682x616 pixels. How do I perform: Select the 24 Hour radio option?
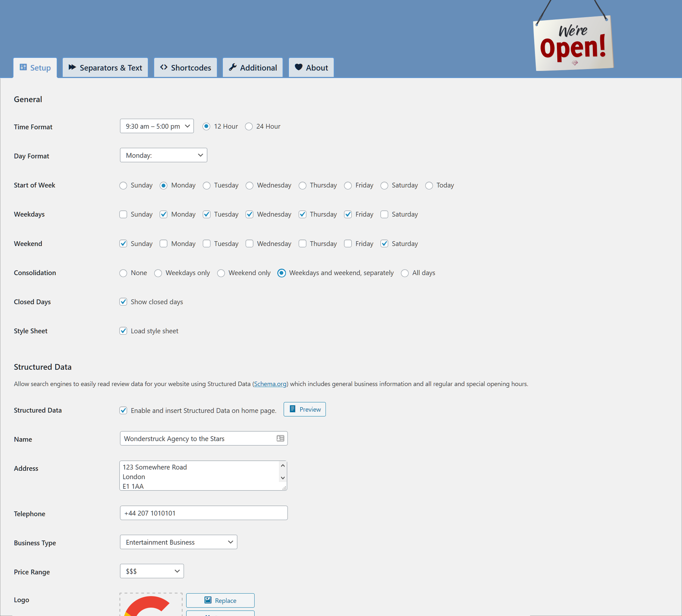pos(249,127)
